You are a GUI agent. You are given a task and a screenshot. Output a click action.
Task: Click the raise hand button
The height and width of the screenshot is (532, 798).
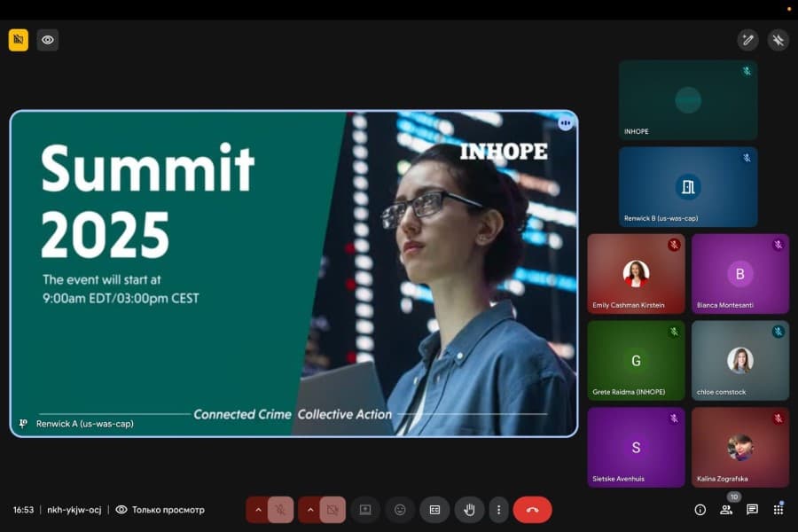point(469,510)
